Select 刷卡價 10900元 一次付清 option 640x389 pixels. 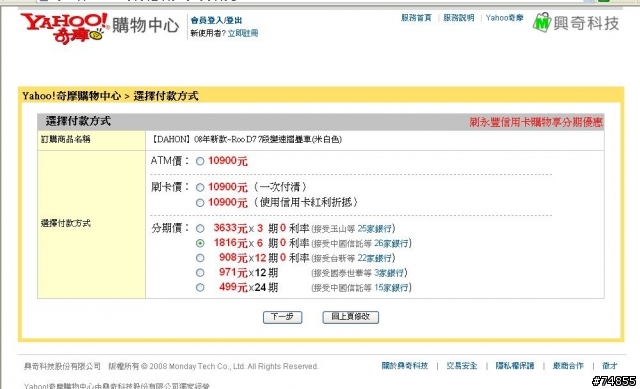tap(200, 188)
